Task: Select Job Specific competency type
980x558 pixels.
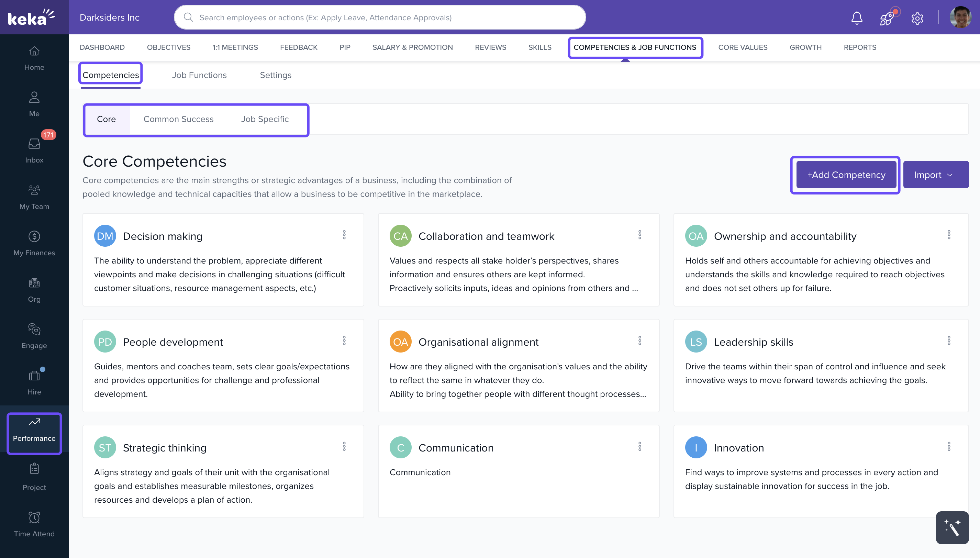Action: pyautogui.click(x=265, y=119)
